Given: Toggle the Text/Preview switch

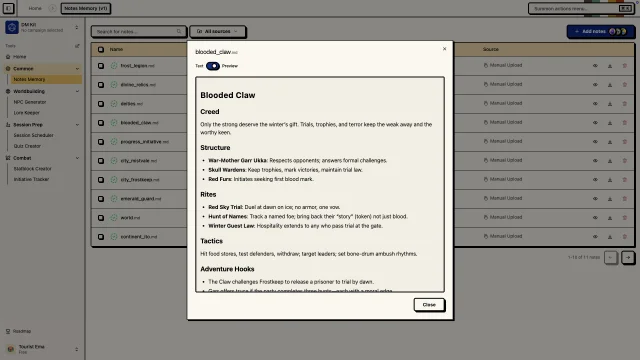Looking at the screenshot, I should [213, 66].
